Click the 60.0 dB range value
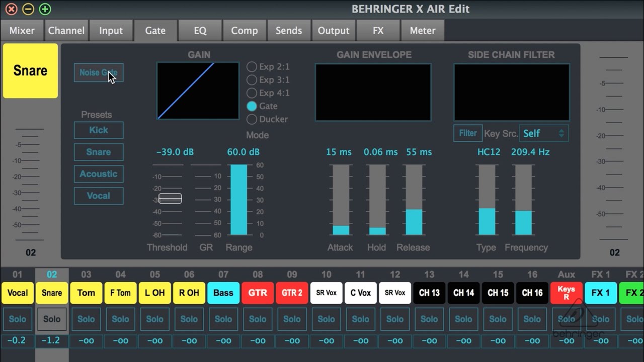 click(x=244, y=152)
